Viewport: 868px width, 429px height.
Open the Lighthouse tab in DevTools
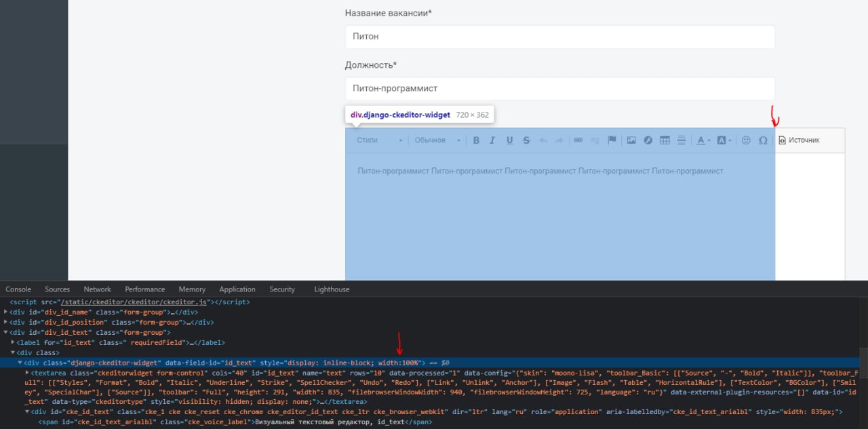click(x=332, y=289)
